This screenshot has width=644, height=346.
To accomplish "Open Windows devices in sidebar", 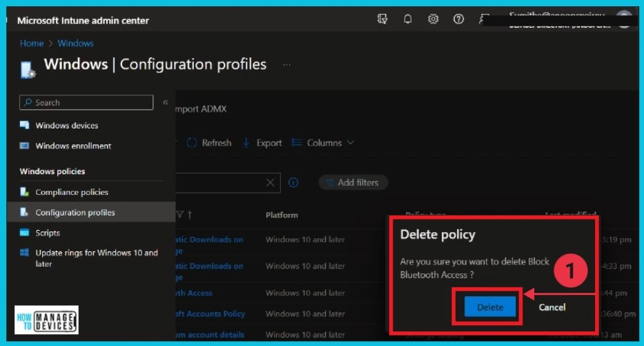I will tap(66, 125).
